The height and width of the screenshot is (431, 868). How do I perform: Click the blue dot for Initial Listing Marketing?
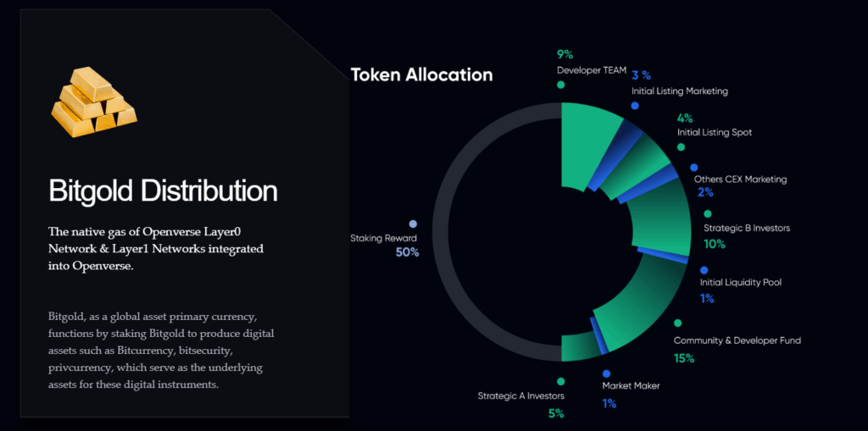(x=634, y=106)
